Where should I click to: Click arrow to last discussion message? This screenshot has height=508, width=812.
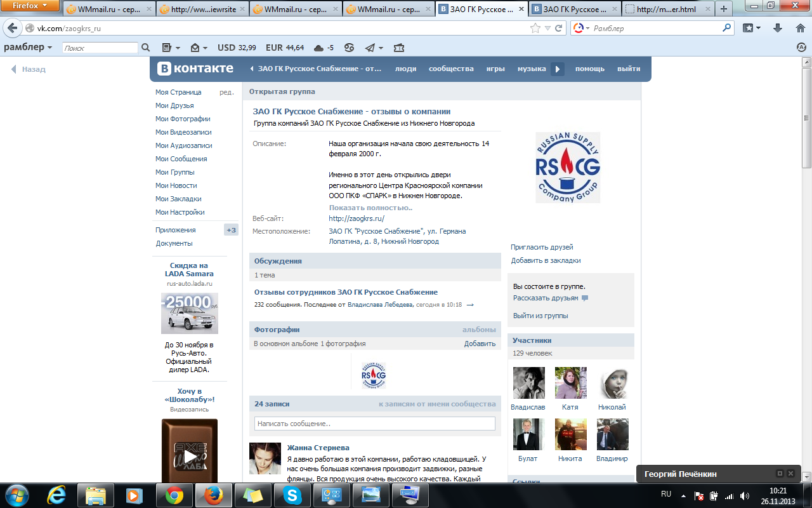[x=470, y=305]
